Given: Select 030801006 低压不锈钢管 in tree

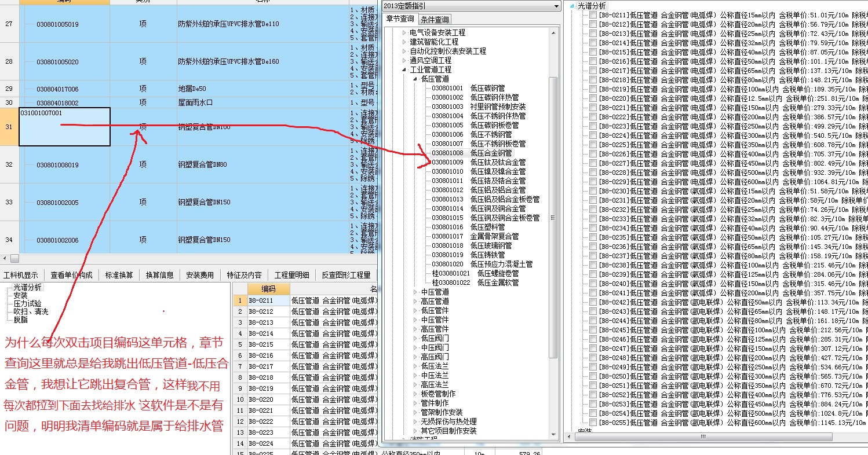Looking at the screenshot, I should point(472,135).
